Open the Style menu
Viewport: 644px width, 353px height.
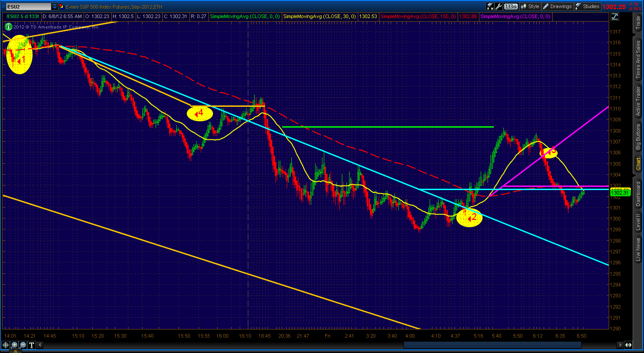pos(530,6)
